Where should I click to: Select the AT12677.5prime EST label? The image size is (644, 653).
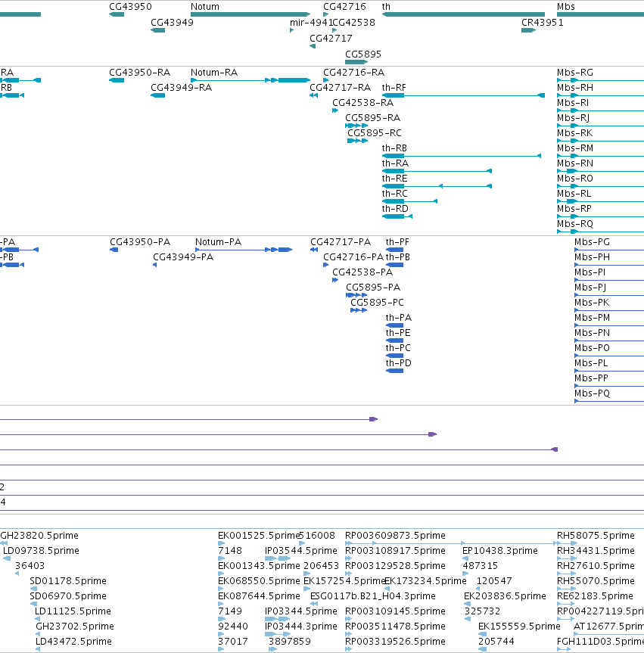pos(609,627)
